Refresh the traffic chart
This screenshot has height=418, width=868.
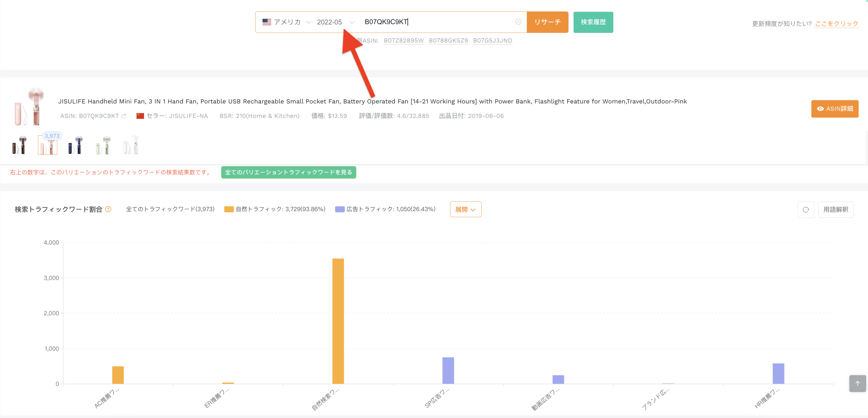pos(806,210)
